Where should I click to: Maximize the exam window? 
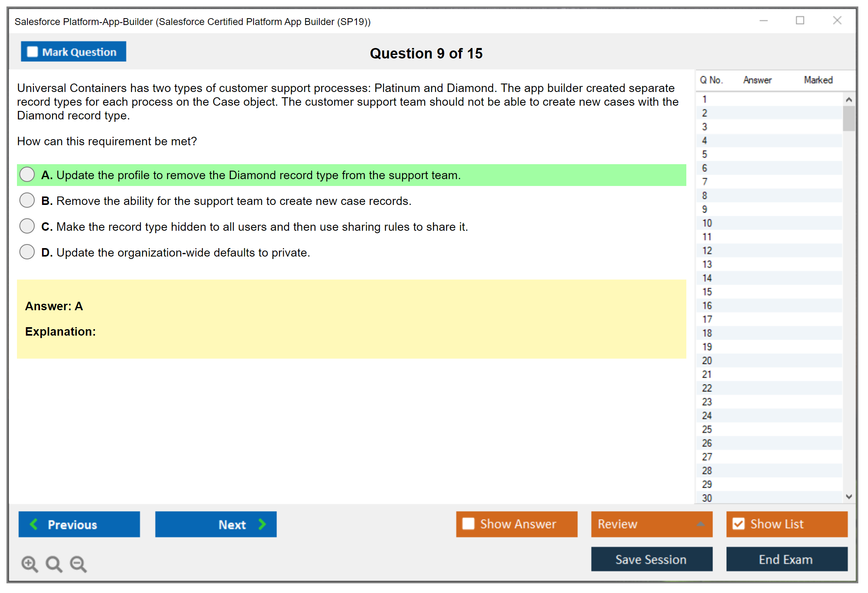[x=800, y=21]
